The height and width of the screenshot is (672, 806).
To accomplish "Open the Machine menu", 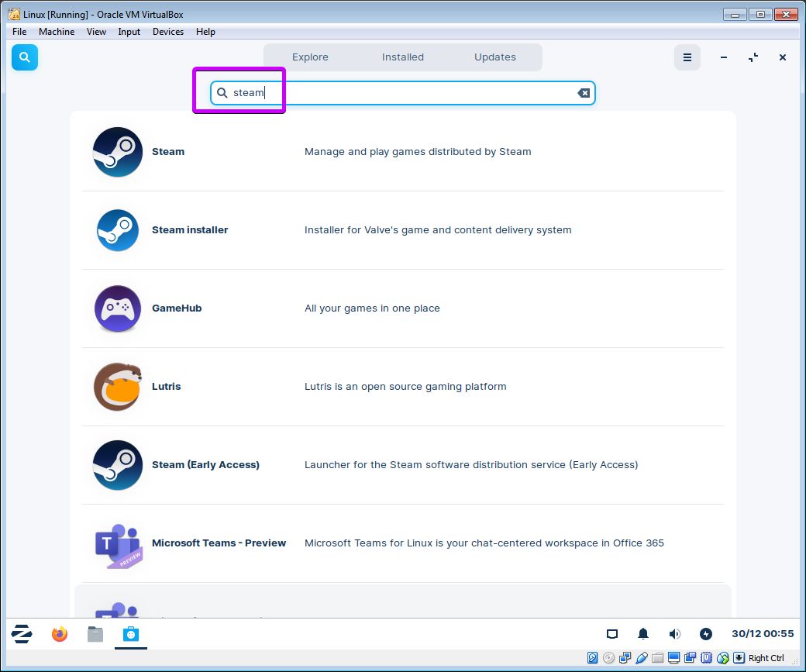I will 57,31.
